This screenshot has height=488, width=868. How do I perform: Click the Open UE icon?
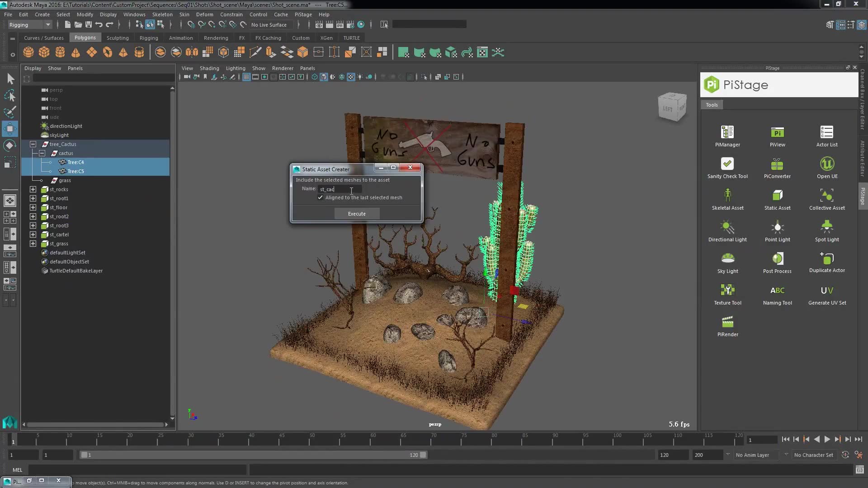pos(826,164)
